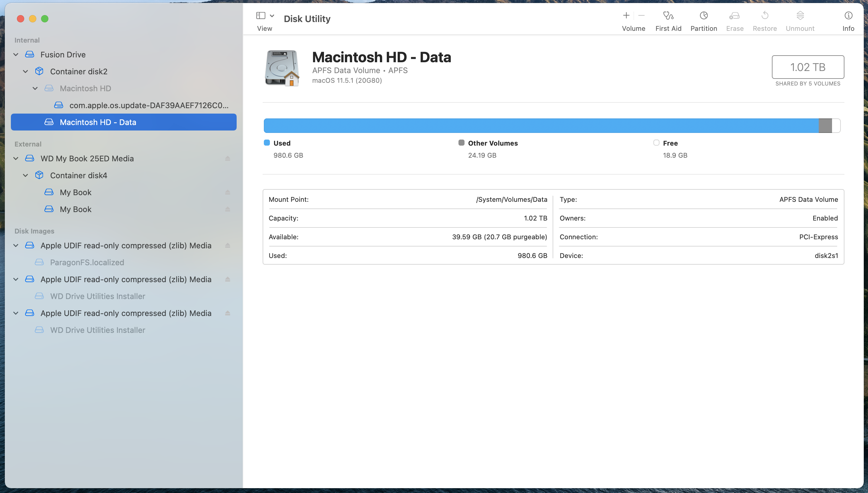
Task: Click the Unmount toolbar icon
Action: [x=800, y=16]
